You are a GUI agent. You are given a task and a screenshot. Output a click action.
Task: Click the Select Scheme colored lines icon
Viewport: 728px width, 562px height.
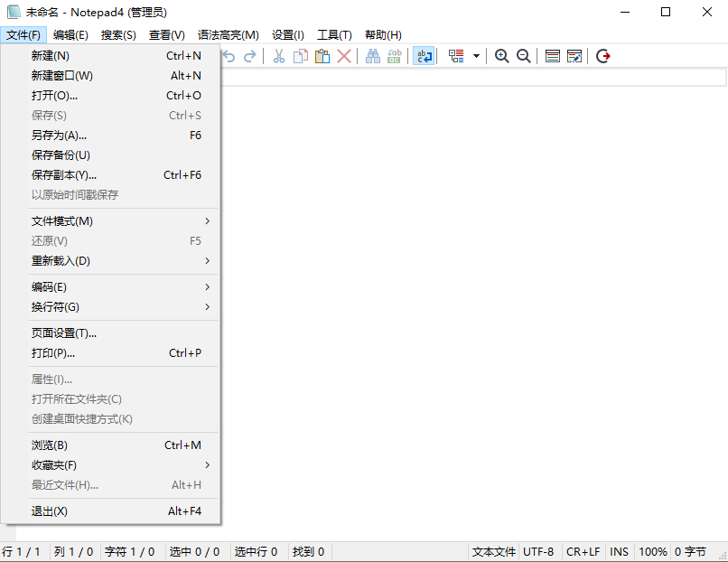tap(553, 56)
